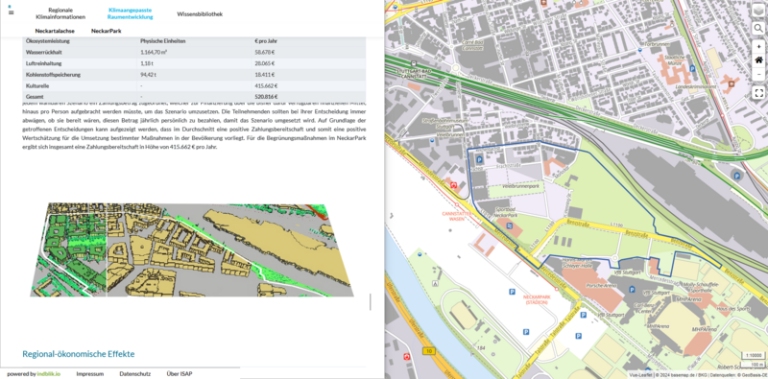Open the map layers control
Image resolution: width=768 pixels, height=379 pixels.
click(758, 11)
